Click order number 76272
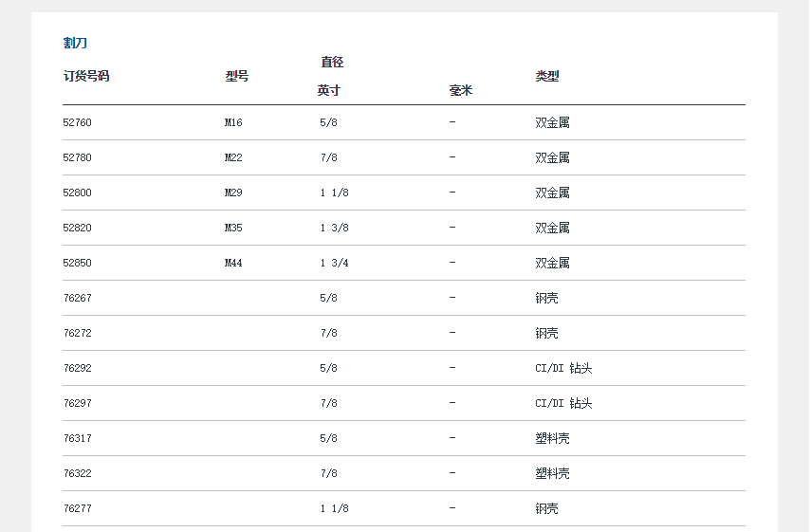Image resolution: width=811 pixels, height=532 pixels. (x=78, y=334)
